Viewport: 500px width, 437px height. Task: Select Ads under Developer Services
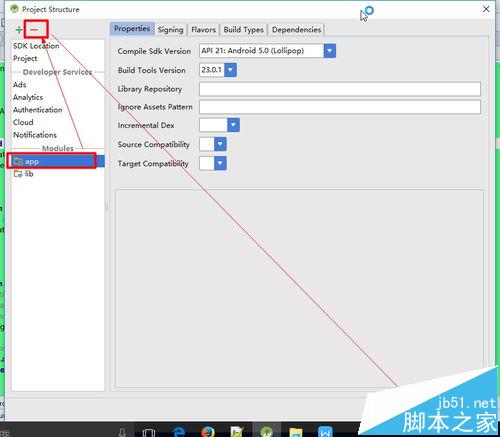point(19,85)
